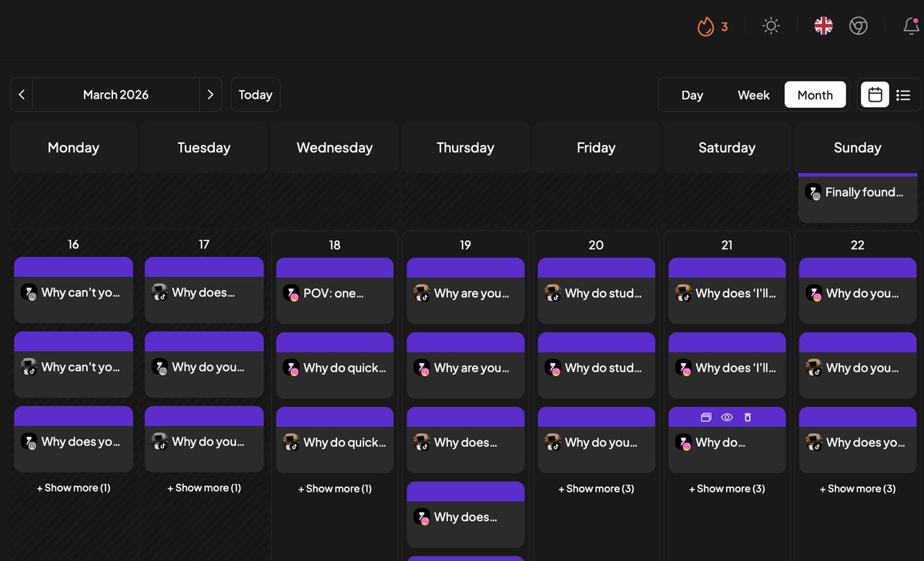
Task: Open Wednesday's Instagram 'Why do quick…' post
Action: (x=334, y=366)
